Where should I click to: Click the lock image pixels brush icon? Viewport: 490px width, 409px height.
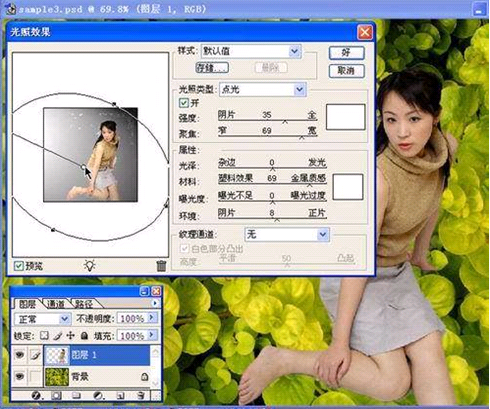(57, 335)
